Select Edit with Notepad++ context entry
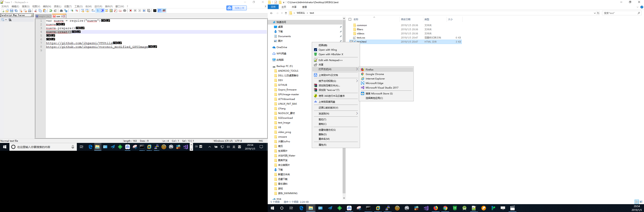Screen dimensions: 644x212 pos(330,60)
